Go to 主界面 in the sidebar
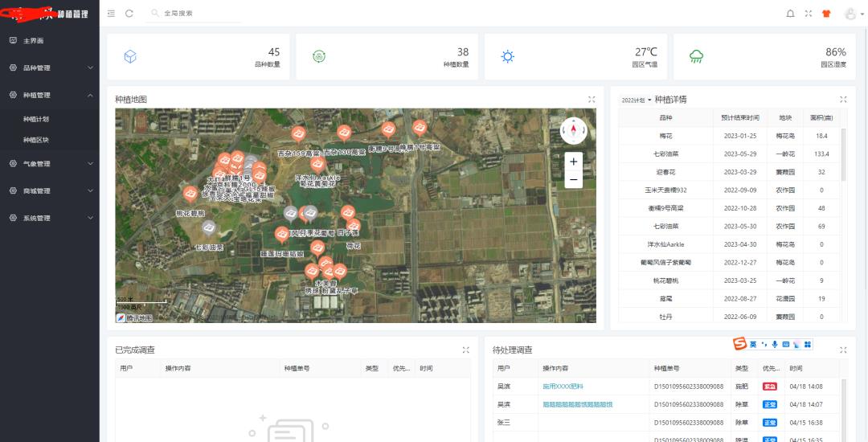The image size is (868, 442). pyautogui.click(x=33, y=41)
